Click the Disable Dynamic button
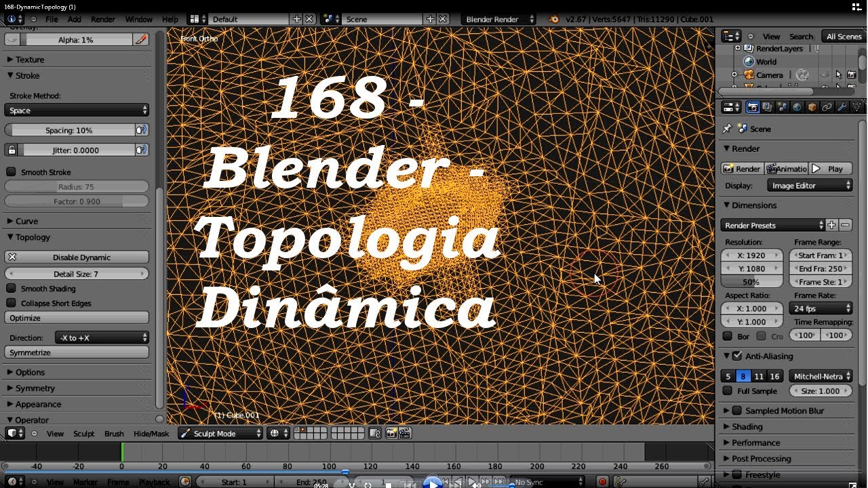Screen dimensions: 868x488 [x=77, y=258]
